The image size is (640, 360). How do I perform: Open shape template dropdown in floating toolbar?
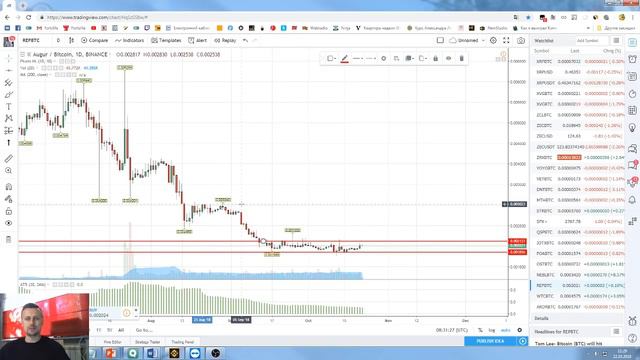click(331, 59)
